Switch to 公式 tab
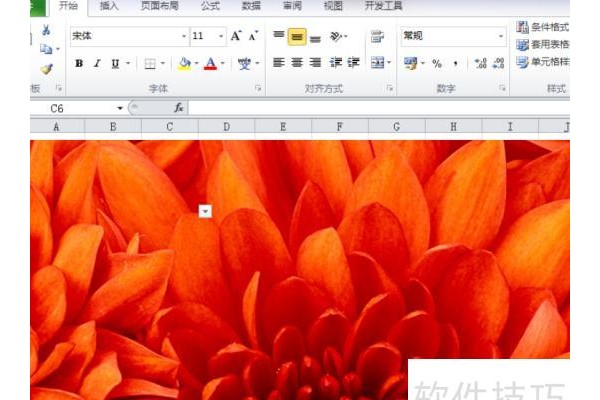 210,6
